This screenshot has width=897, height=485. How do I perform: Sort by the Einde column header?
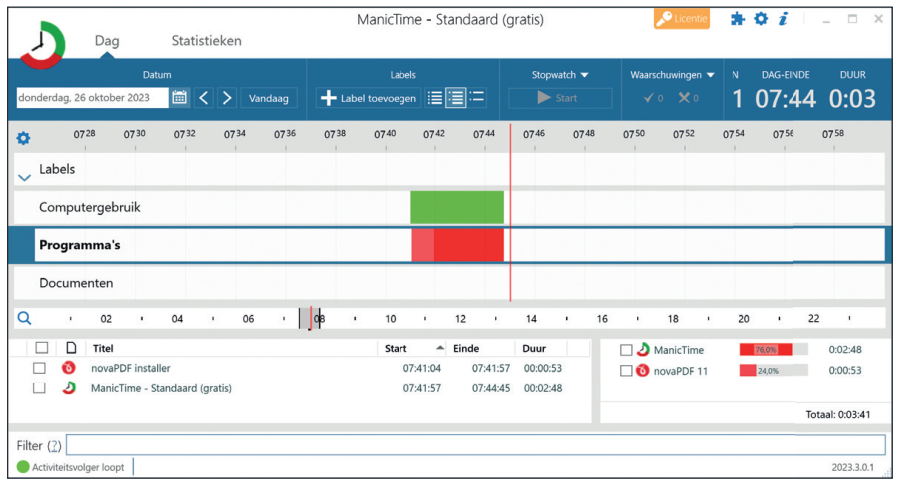coord(466,348)
